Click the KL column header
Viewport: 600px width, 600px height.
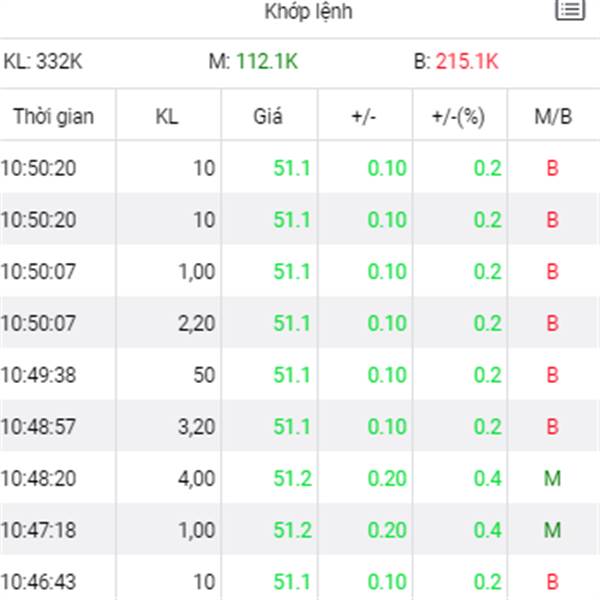coord(167,116)
